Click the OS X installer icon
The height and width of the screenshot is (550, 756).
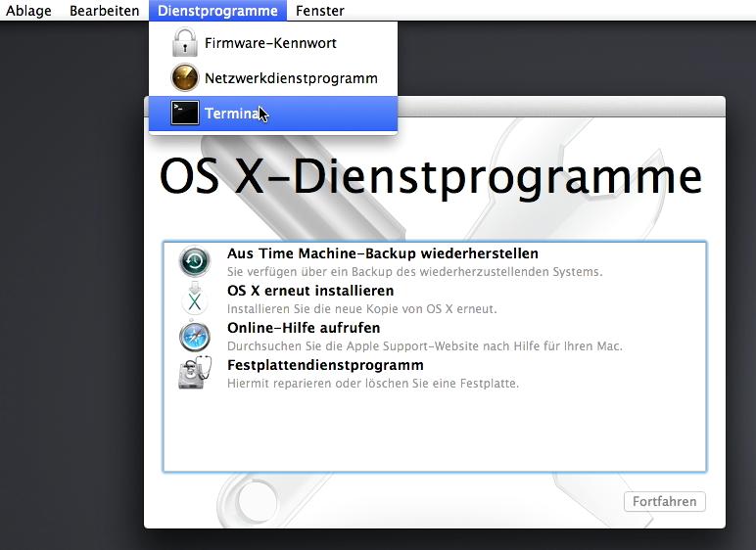point(195,298)
